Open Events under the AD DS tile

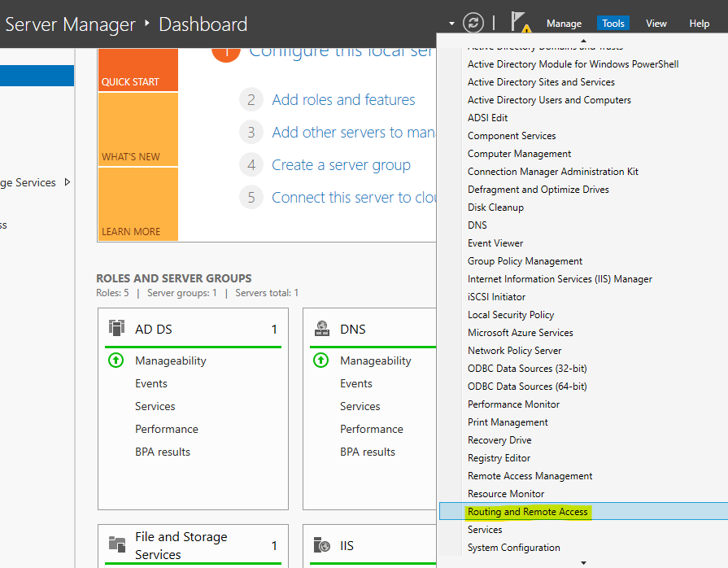click(x=151, y=383)
